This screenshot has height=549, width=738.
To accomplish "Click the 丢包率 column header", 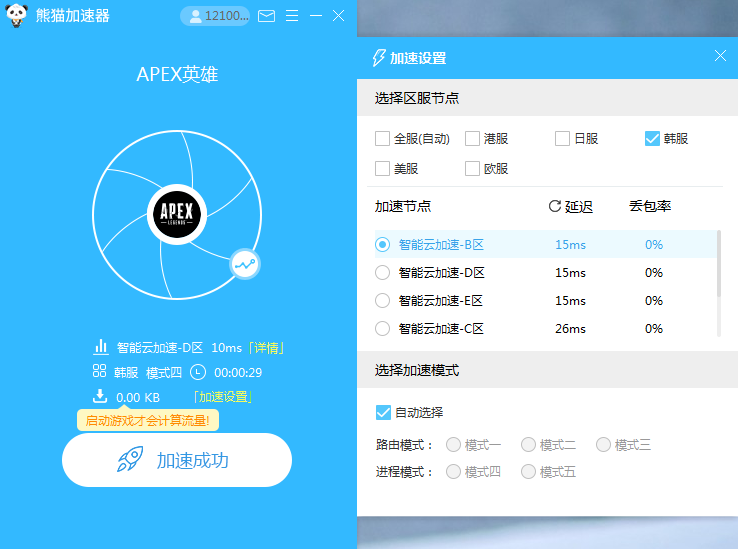I will coord(650,206).
